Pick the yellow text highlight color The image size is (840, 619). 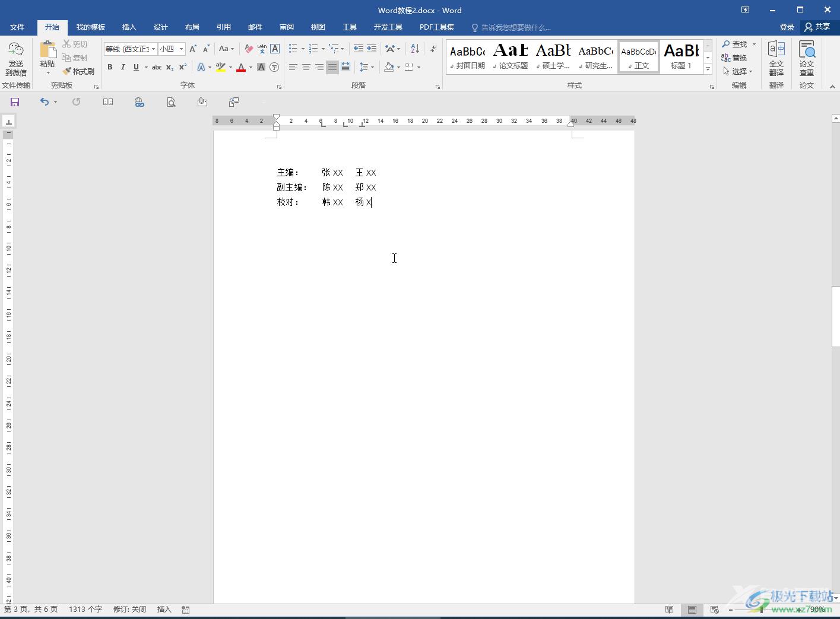(221, 67)
